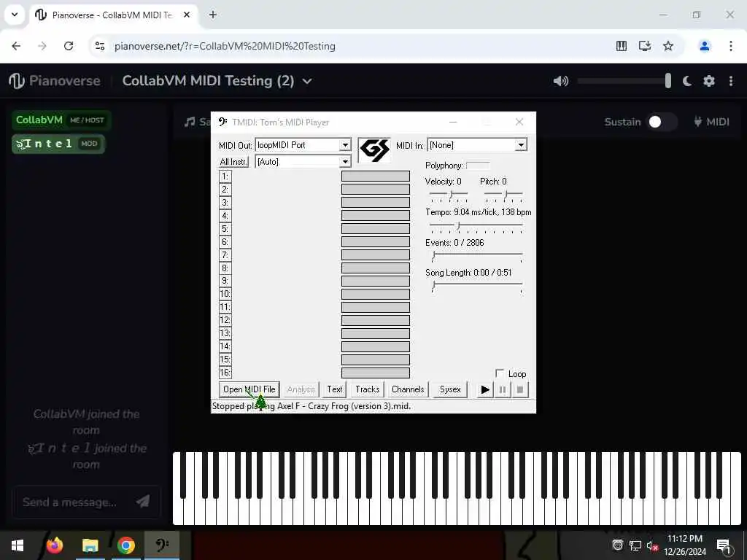Go back in browser history
The image size is (747, 560).
coord(16,46)
